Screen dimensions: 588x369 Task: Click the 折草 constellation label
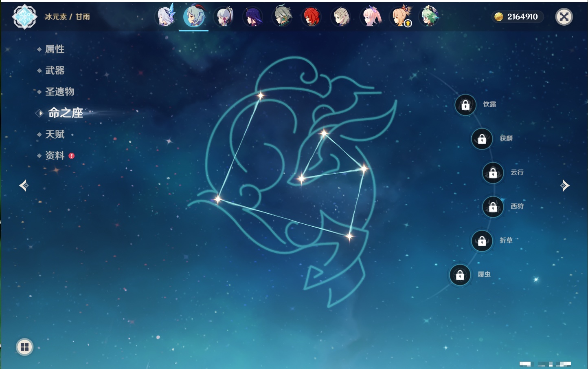coord(506,241)
